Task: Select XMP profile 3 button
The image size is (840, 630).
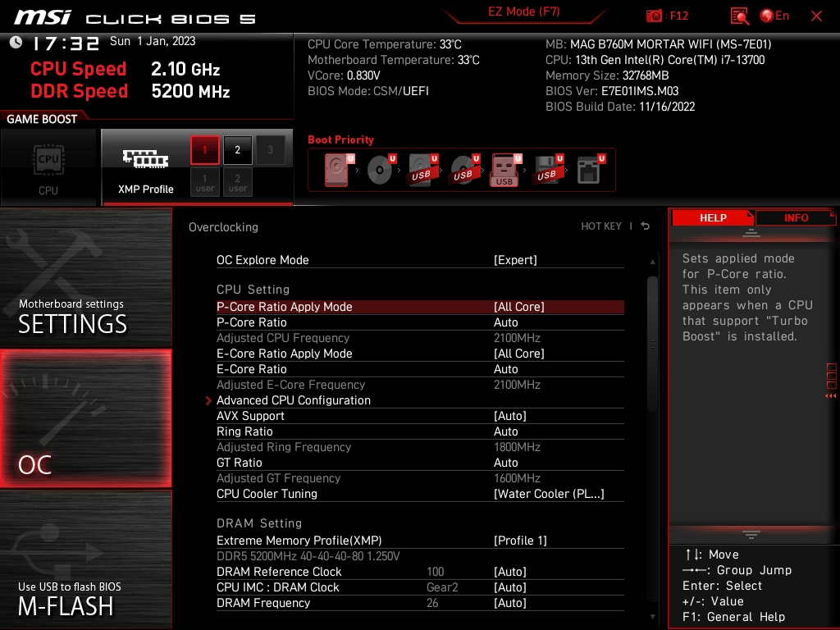Action: click(x=270, y=150)
